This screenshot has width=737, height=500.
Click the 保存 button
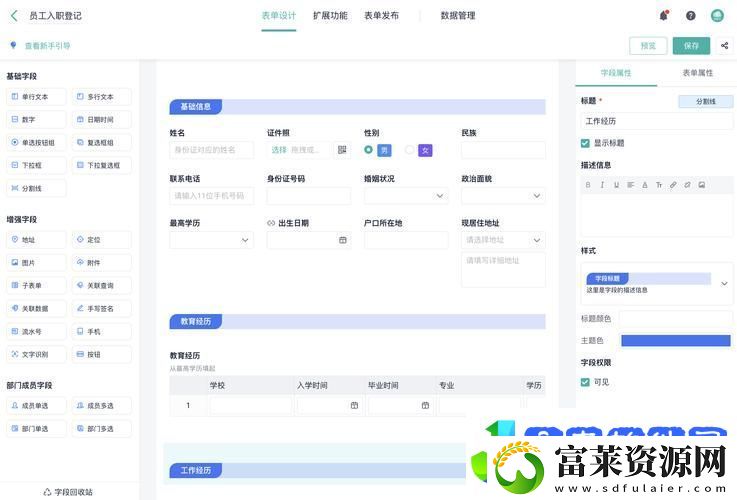pyautogui.click(x=691, y=46)
